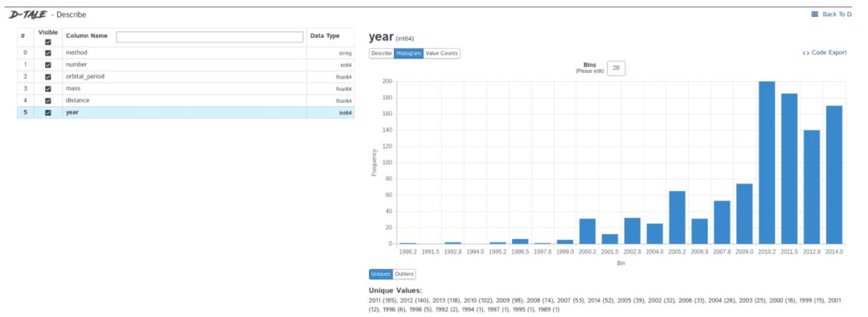The image size is (868, 317).
Task: Click the Back To Data grid icon
Action: pos(814,14)
